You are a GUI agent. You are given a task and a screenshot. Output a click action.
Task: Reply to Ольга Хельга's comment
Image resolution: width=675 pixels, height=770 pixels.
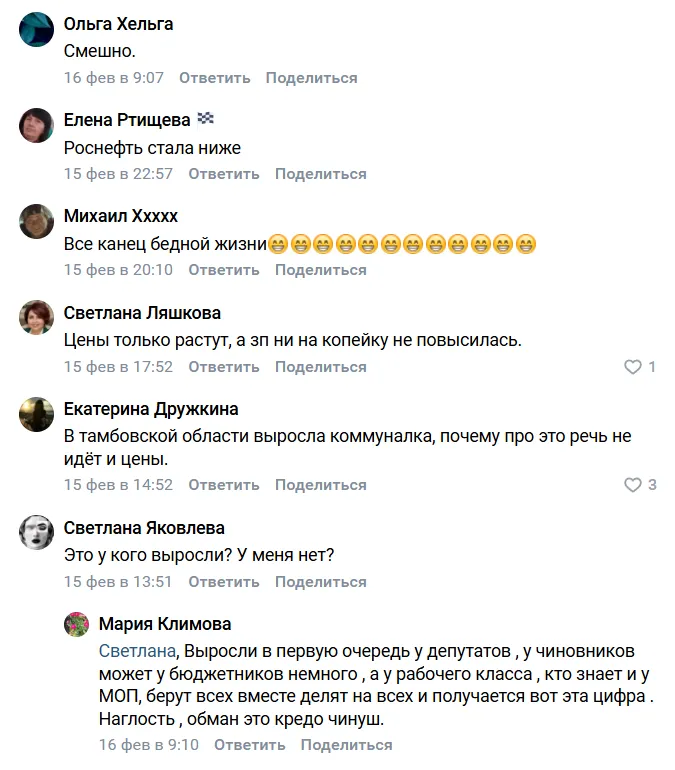tap(214, 78)
